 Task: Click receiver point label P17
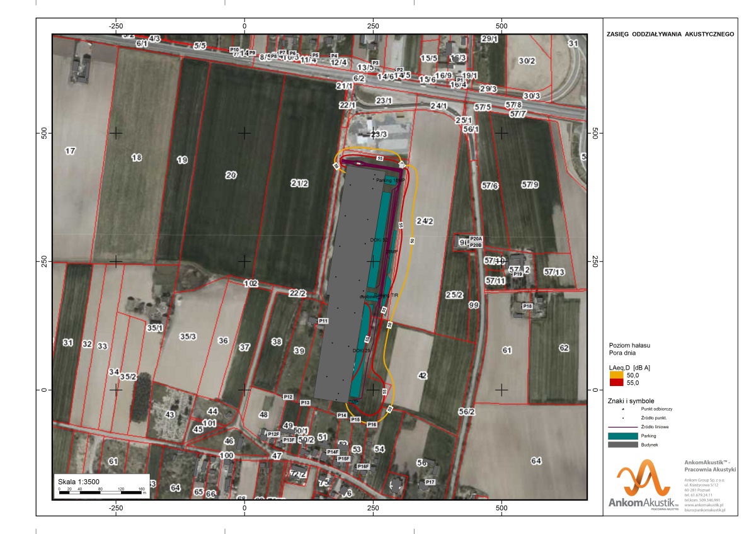point(430,482)
